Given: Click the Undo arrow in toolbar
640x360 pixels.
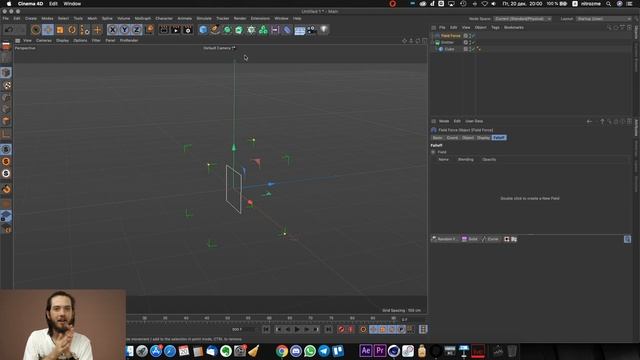Looking at the screenshot, I should tap(9, 30).
